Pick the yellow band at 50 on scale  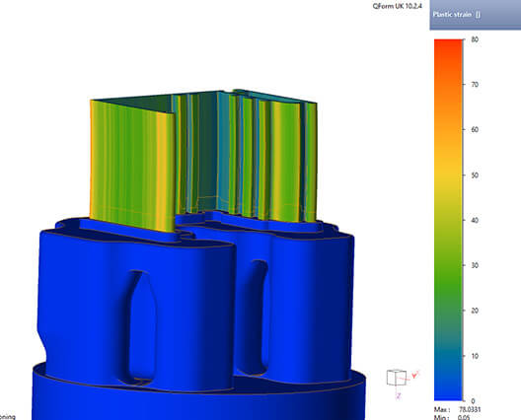[x=448, y=175]
